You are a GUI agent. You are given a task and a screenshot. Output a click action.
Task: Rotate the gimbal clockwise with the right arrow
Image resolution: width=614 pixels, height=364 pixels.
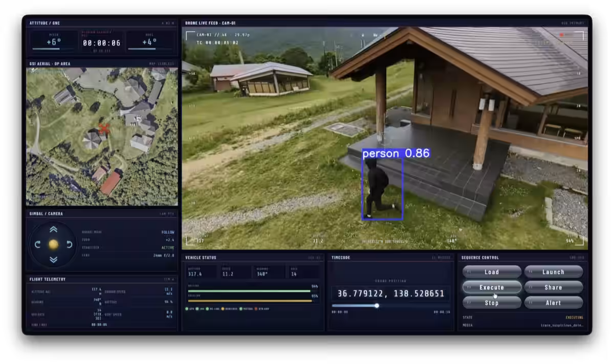coord(69,244)
